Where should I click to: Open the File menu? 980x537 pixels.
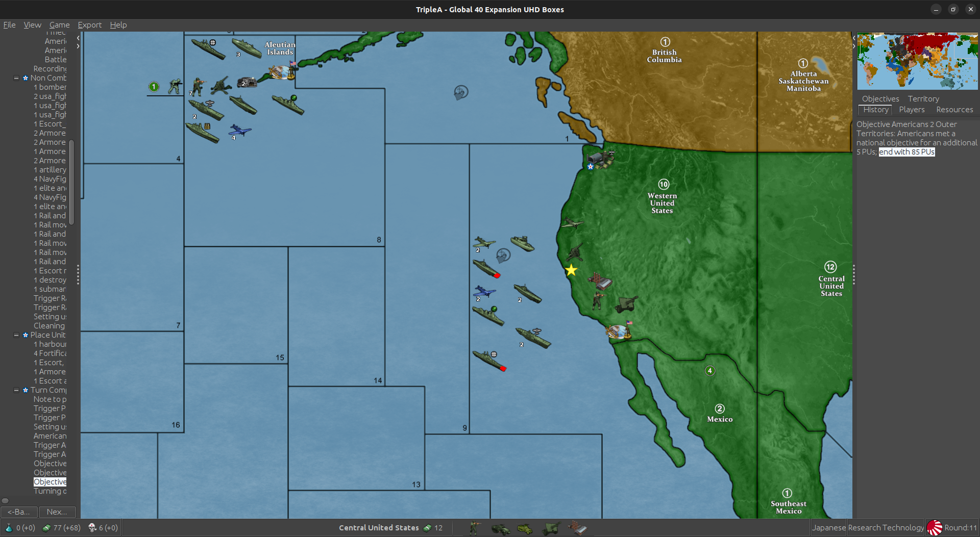pyautogui.click(x=9, y=24)
